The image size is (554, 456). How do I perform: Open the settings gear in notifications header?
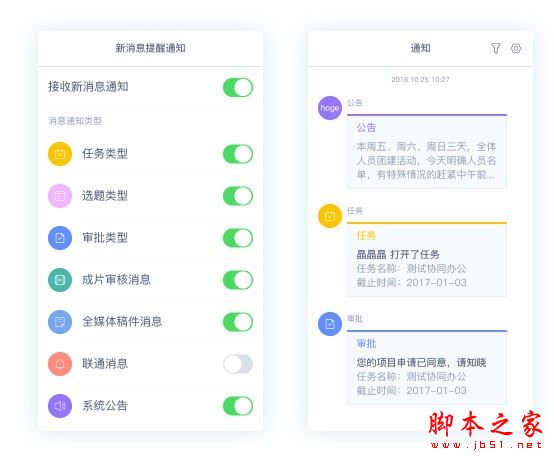[516, 48]
